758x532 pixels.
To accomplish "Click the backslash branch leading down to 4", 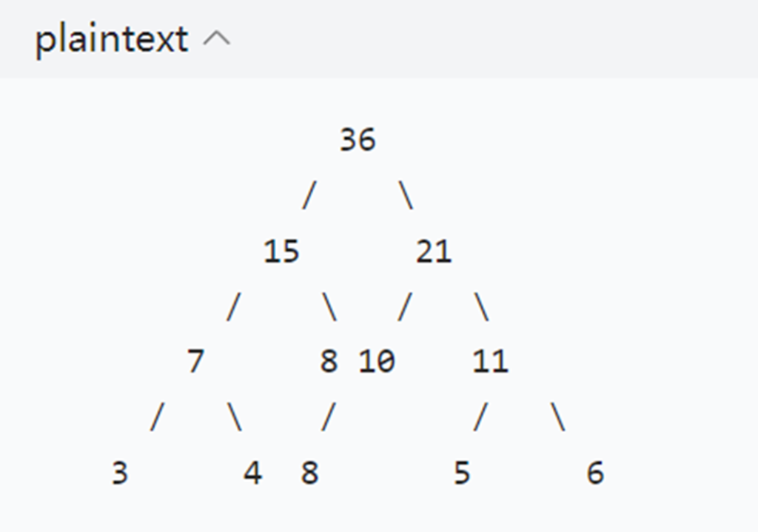I will 235,417.
